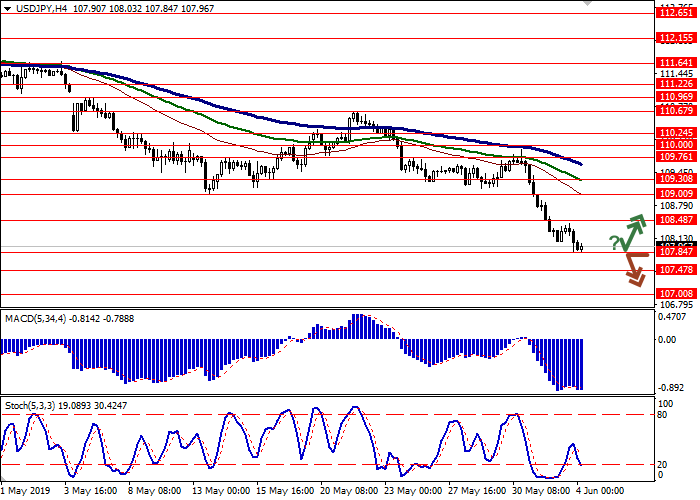Select the 111.641 price label
The image size is (700, 500).
pos(675,62)
